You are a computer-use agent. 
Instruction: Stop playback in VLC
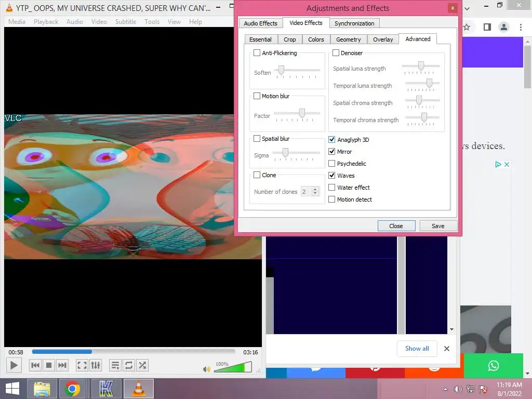point(48,365)
